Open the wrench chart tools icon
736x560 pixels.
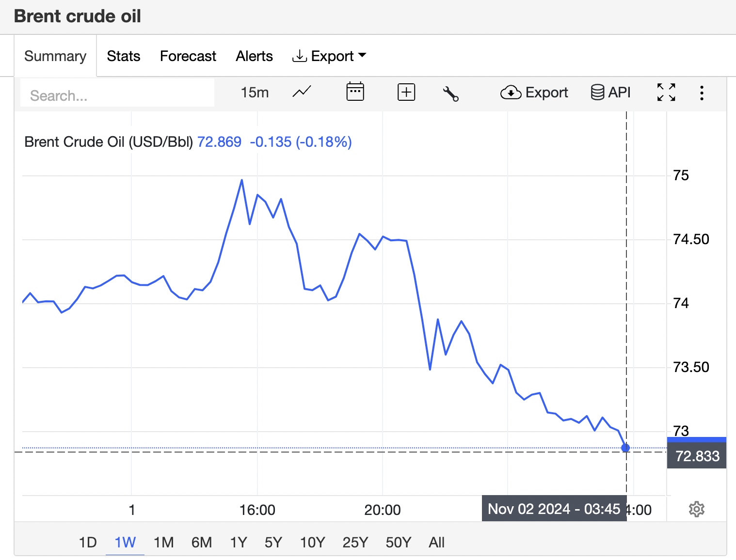pos(451,93)
